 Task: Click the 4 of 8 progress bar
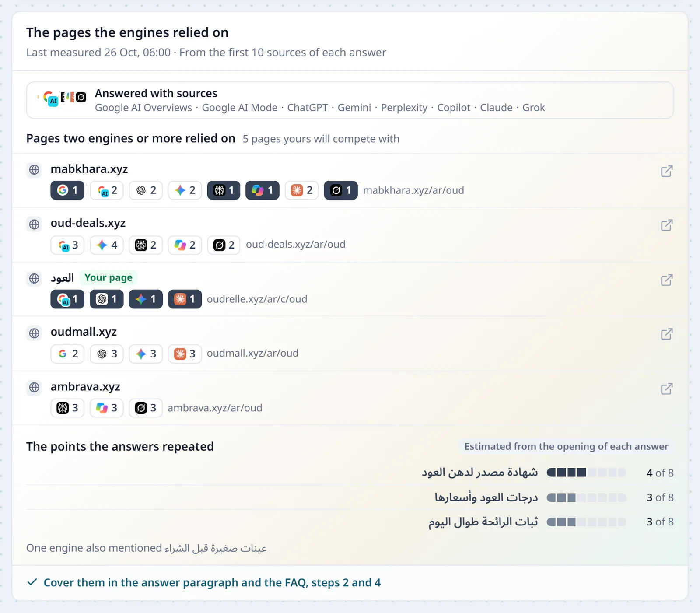(586, 473)
